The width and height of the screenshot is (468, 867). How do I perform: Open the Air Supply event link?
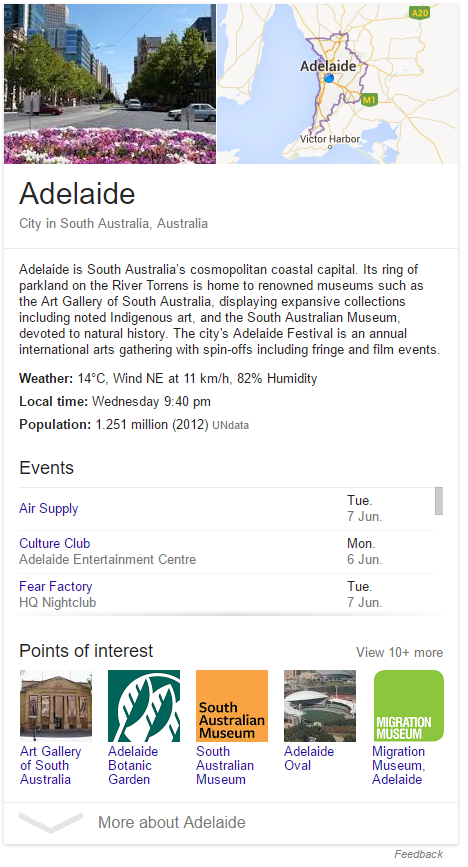coord(49,509)
